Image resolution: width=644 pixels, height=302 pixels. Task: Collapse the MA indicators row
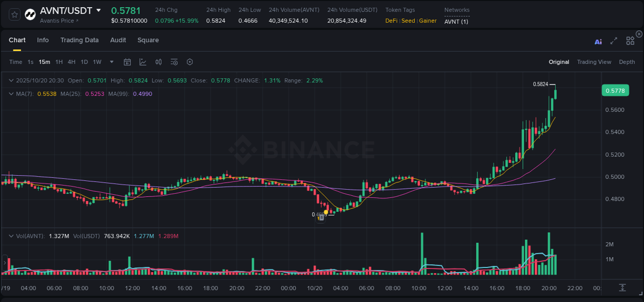(x=11, y=94)
